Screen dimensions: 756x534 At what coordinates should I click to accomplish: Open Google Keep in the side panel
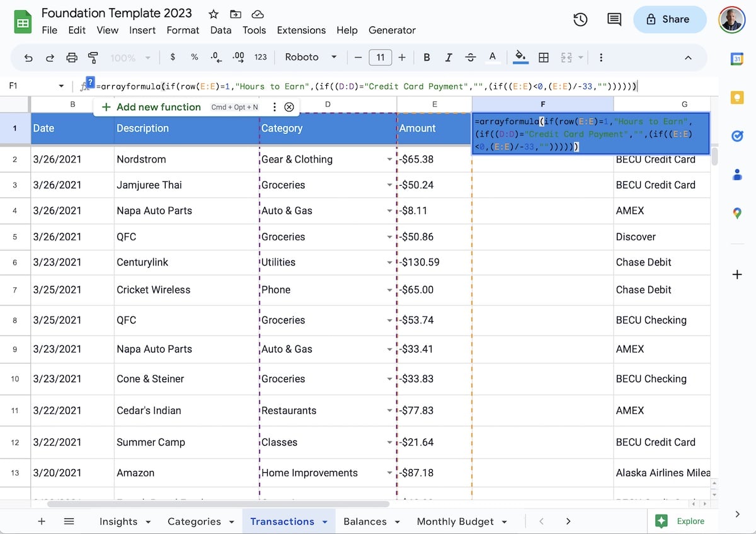(x=737, y=98)
